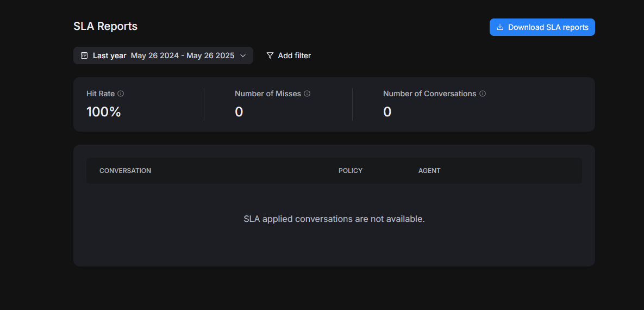Select the POLICY column header

(x=351, y=171)
